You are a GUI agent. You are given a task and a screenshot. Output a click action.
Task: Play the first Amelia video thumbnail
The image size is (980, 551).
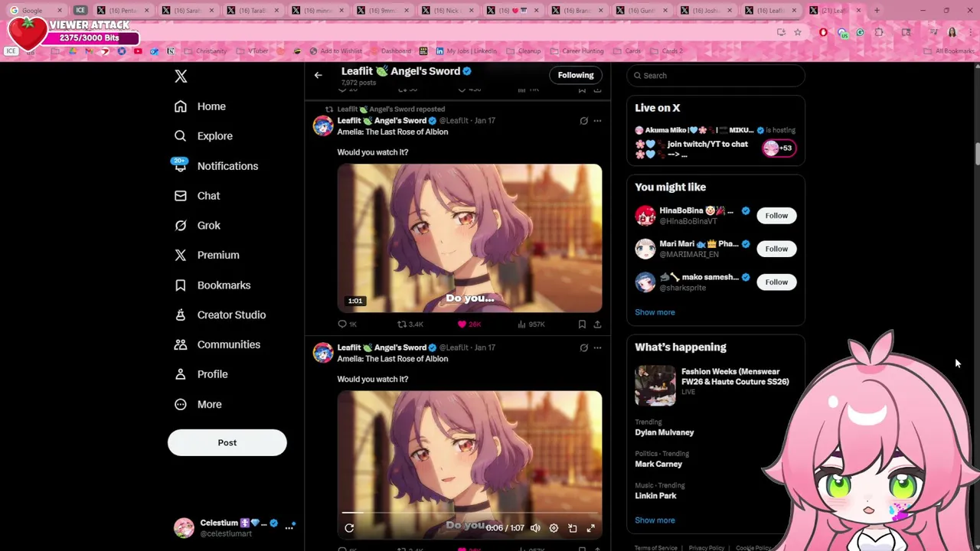[x=469, y=238]
